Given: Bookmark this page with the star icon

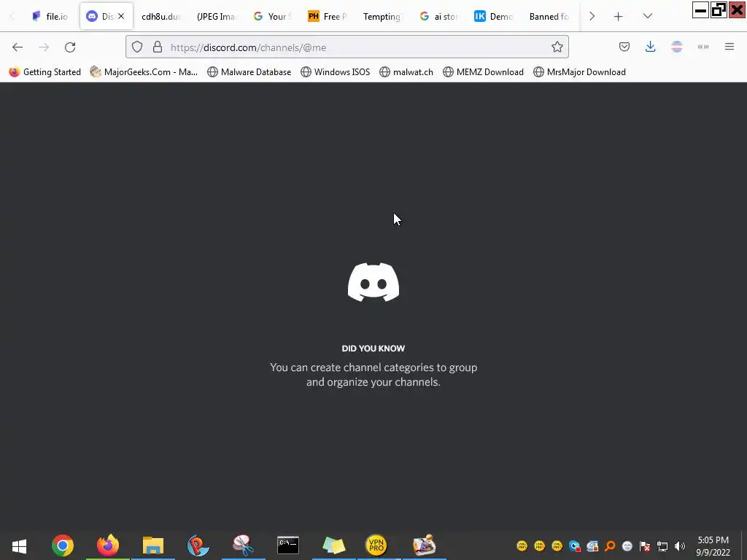Looking at the screenshot, I should click(x=557, y=47).
